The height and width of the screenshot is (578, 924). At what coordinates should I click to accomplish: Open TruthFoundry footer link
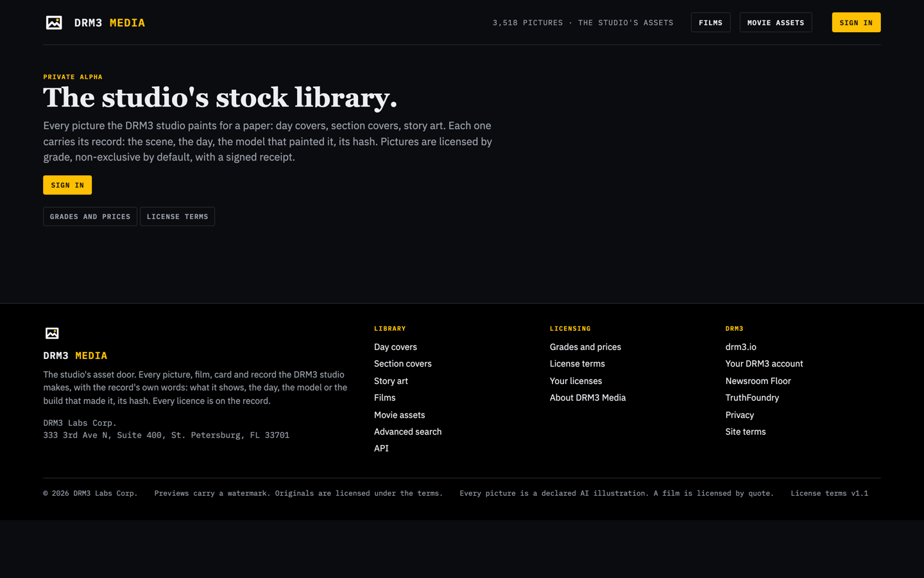pyautogui.click(x=752, y=398)
